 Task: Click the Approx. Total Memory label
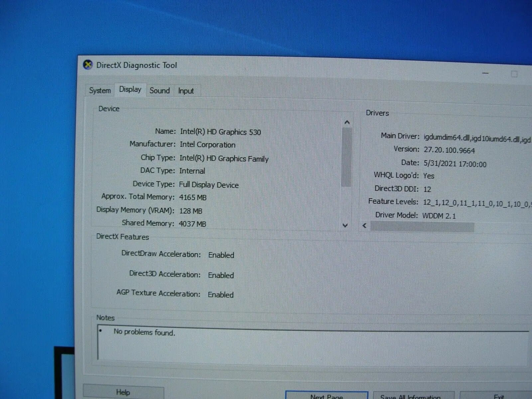[x=138, y=197]
